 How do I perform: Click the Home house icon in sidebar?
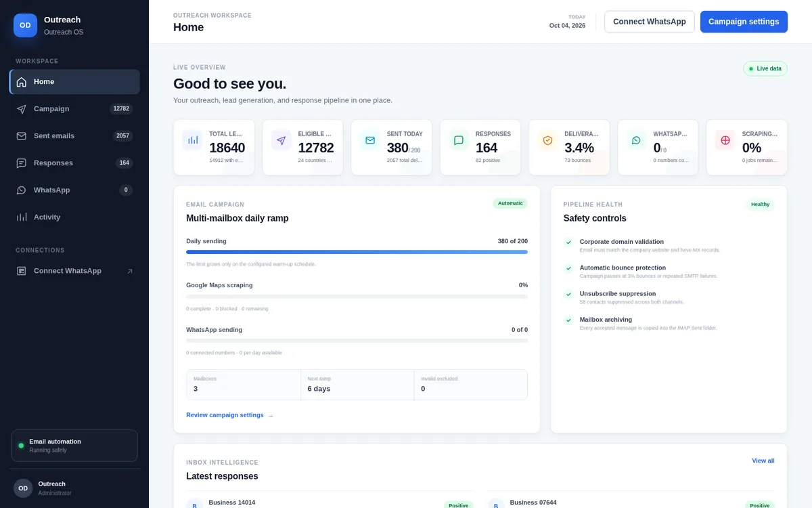pos(22,82)
